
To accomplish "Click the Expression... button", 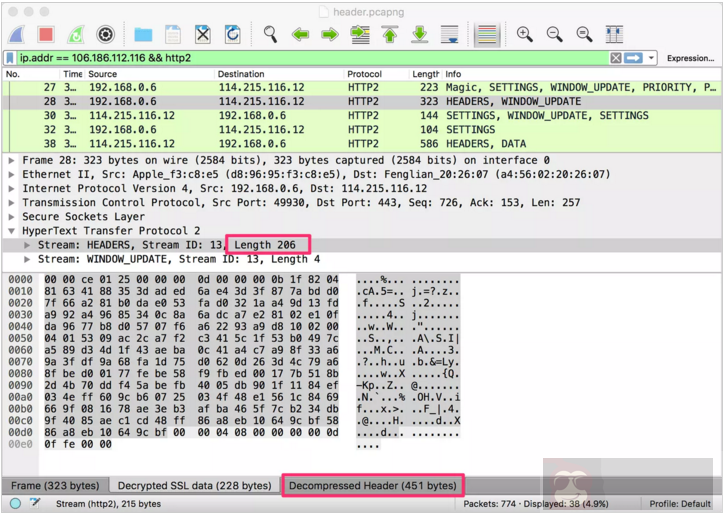I will [690, 58].
